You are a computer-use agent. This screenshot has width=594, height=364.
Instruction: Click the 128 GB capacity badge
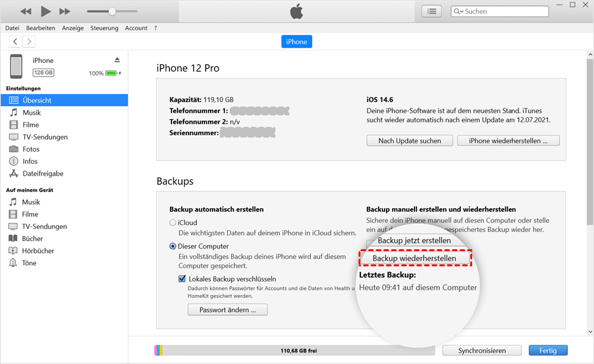(43, 73)
